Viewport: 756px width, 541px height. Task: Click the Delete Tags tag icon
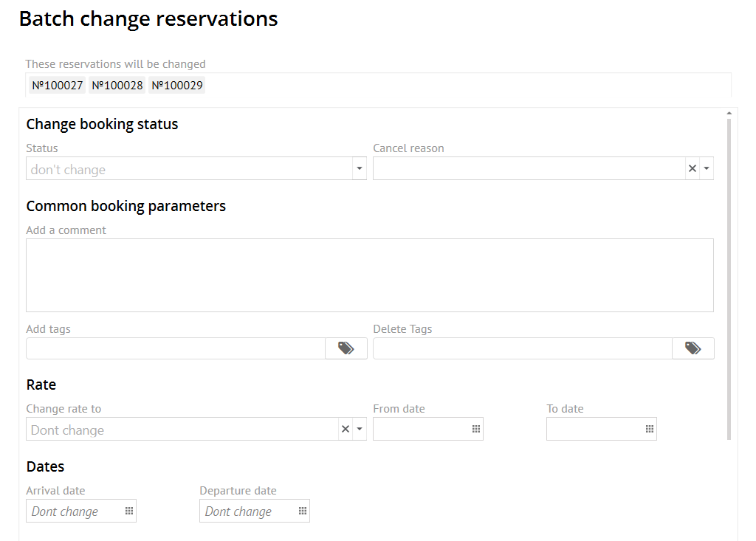click(693, 348)
